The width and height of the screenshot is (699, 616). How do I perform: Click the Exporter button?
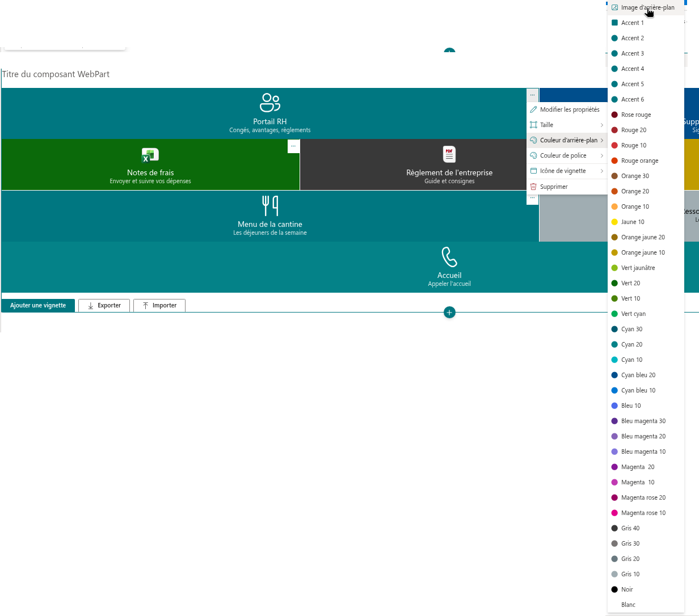[104, 305]
